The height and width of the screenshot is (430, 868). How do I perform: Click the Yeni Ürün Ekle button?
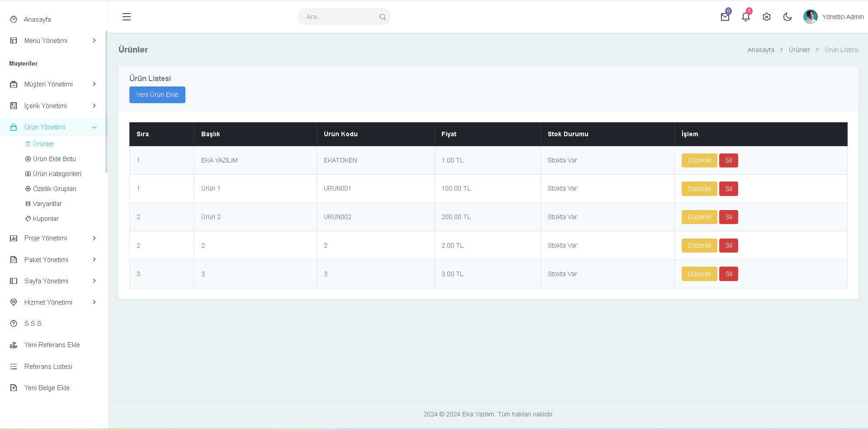pos(157,95)
